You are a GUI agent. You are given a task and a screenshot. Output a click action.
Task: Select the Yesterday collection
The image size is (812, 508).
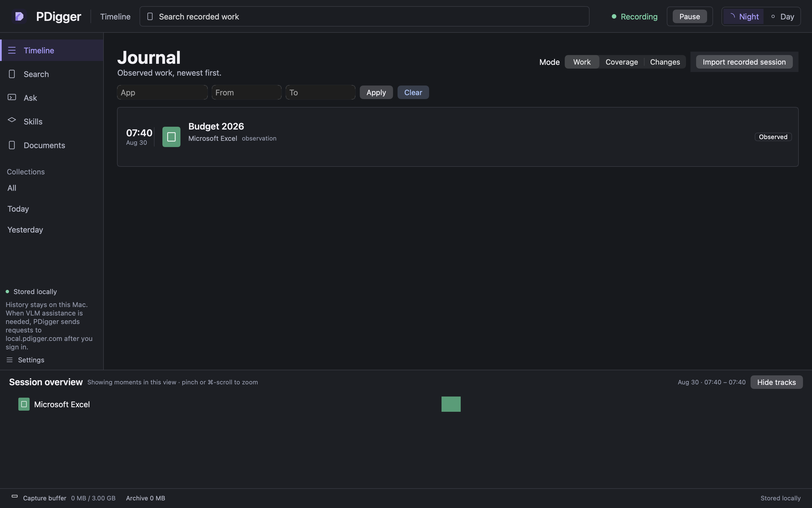click(25, 229)
